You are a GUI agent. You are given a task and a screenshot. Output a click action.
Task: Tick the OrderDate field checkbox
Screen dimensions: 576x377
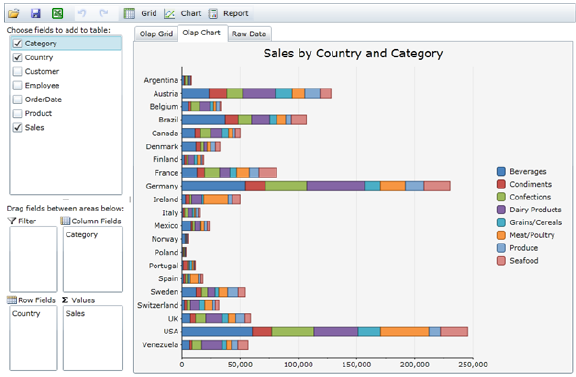pos(17,99)
